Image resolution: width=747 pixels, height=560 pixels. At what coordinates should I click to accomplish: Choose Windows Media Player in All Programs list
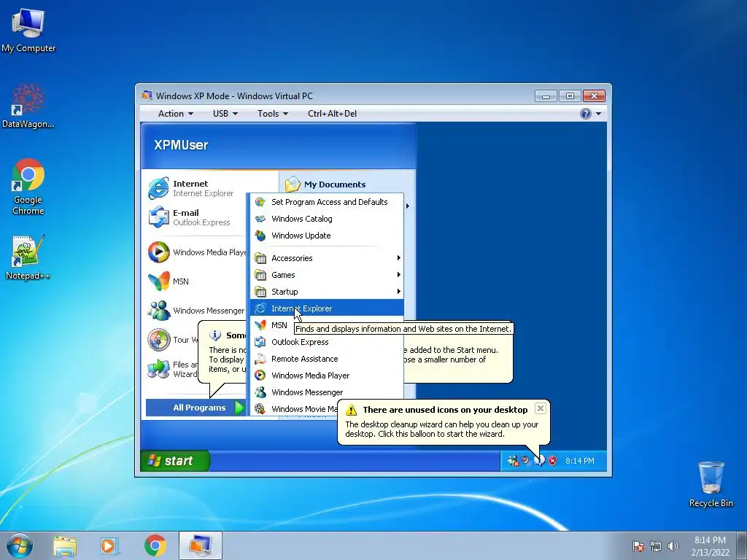328,376
